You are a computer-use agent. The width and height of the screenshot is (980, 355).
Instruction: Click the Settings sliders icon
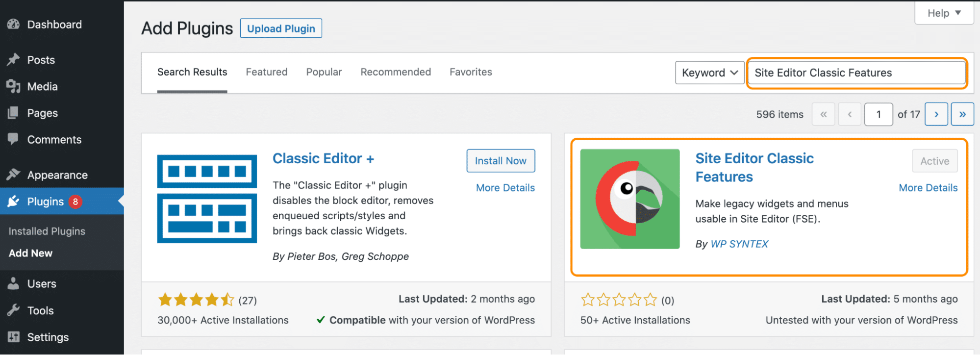click(13, 337)
